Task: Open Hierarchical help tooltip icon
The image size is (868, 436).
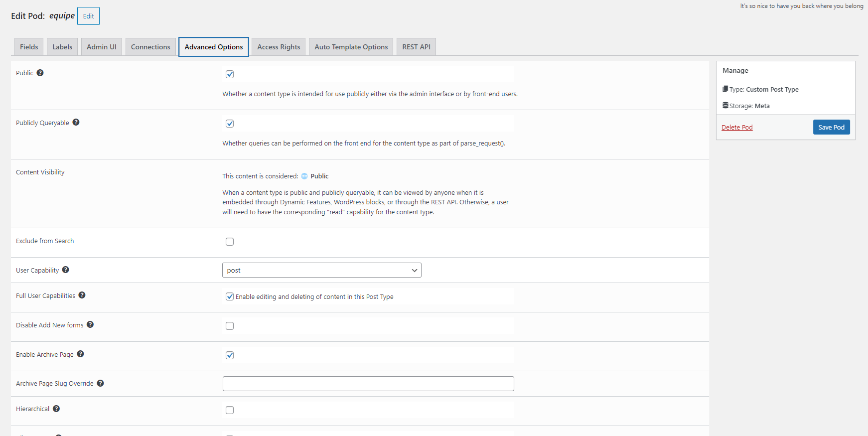Action: [x=56, y=409]
